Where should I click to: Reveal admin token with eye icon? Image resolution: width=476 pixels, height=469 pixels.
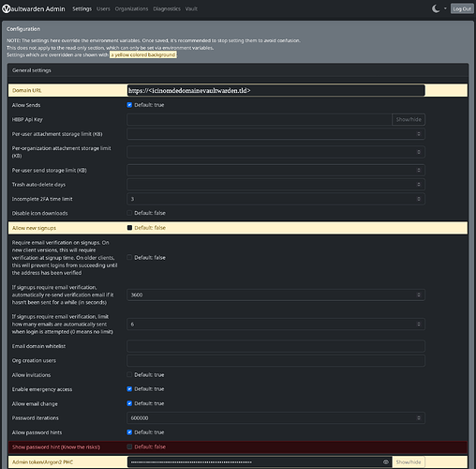385,461
